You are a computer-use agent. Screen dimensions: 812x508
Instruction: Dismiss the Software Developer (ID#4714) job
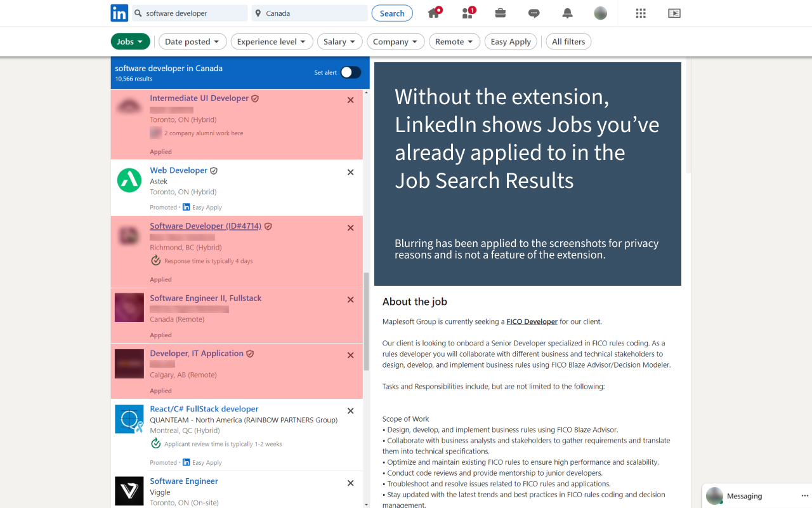(x=351, y=228)
